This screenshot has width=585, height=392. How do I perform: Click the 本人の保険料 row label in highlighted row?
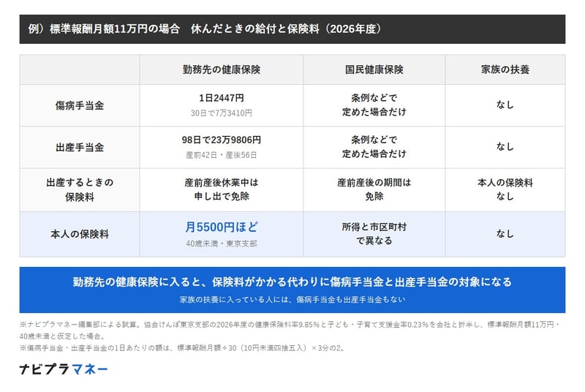click(x=80, y=234)
